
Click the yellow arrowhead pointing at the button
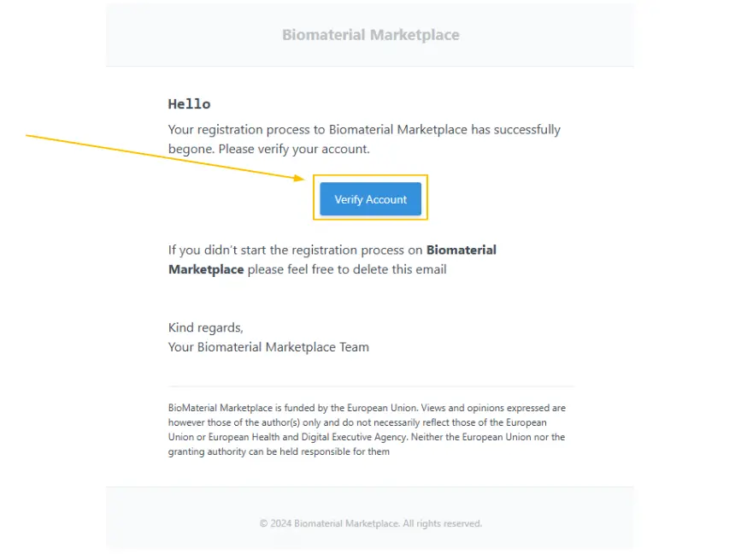coord(299,178)
